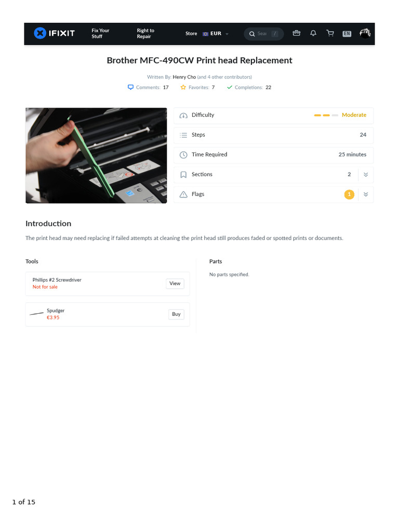399x532 pixels.
Task: Open the Store menu item
Action: 191,34
